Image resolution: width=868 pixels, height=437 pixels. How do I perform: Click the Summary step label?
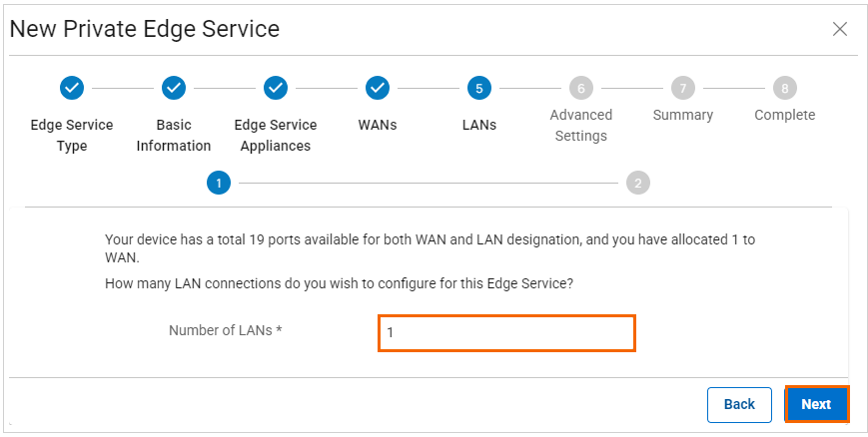pyautogui.click(x=682, y=116)
